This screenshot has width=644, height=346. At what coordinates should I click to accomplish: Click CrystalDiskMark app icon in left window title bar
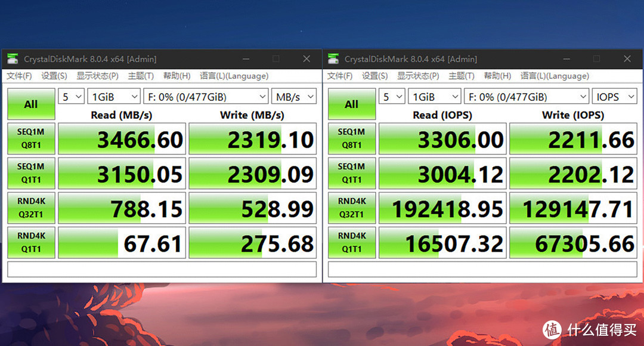point(13,59)
